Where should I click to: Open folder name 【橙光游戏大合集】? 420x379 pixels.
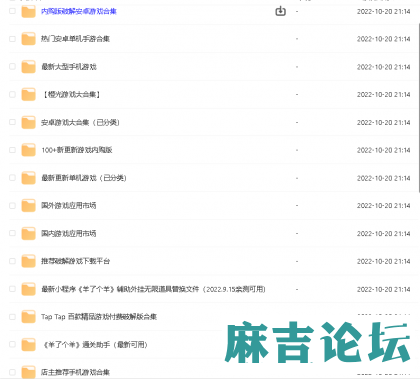[72, 95]
